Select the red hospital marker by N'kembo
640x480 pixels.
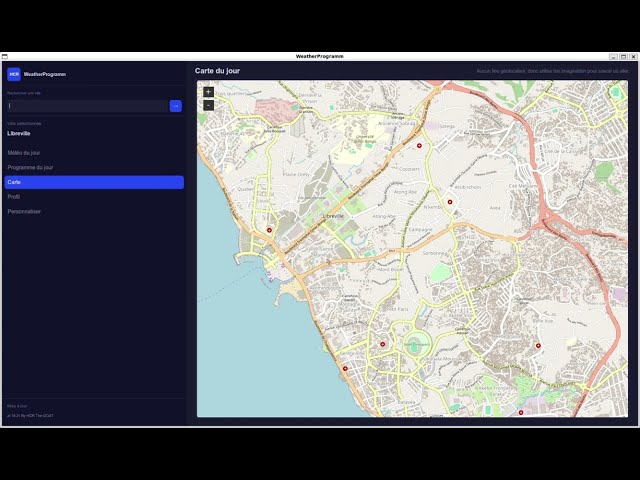(450, 202)
